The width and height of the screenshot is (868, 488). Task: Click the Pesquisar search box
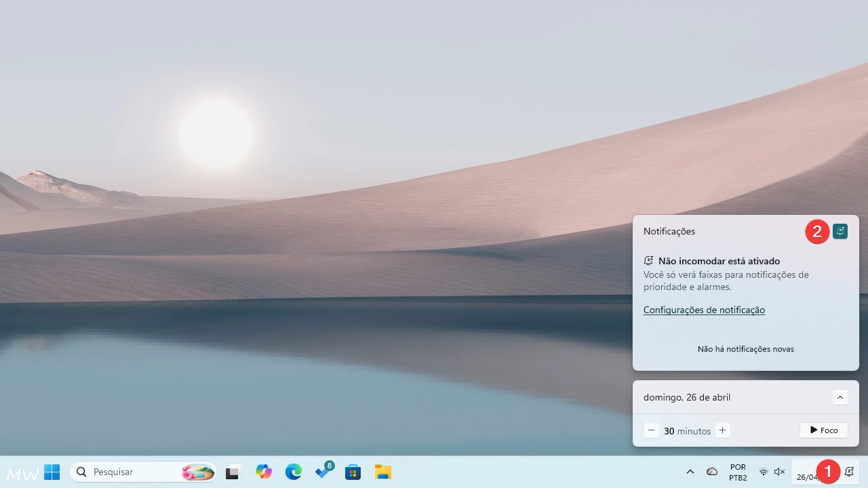pos(129,472)
